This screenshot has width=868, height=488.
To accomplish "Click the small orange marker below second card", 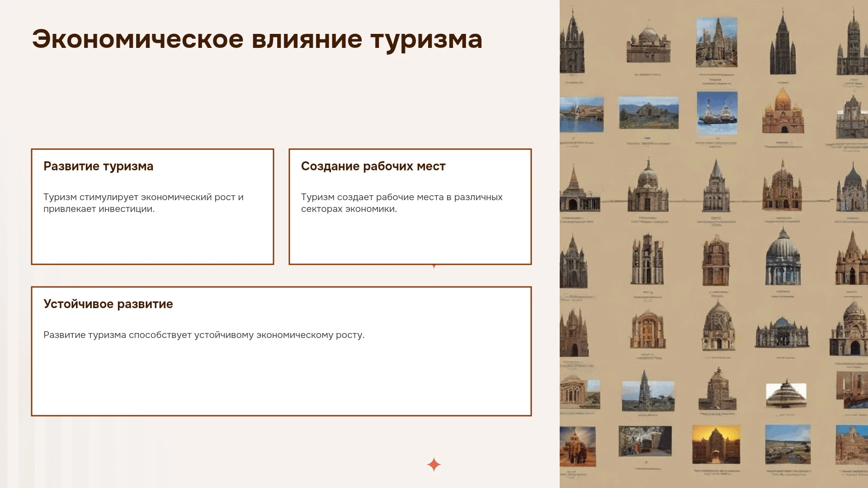I will coord(434,267).
